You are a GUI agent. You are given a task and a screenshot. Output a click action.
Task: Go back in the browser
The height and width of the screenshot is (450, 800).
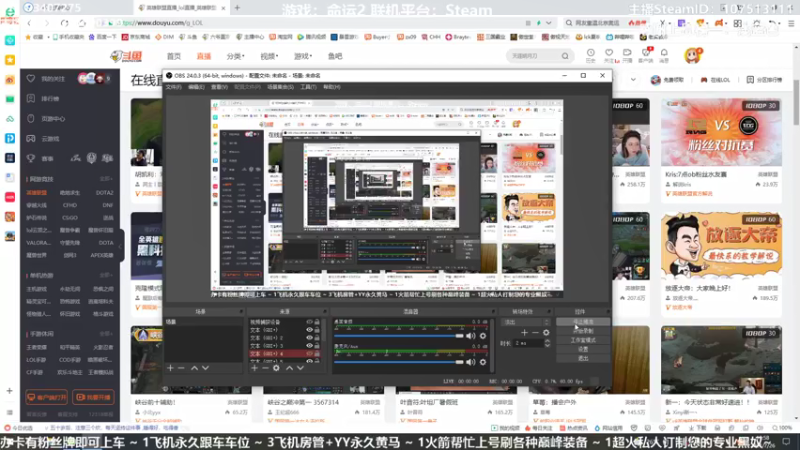coord(29,23)
